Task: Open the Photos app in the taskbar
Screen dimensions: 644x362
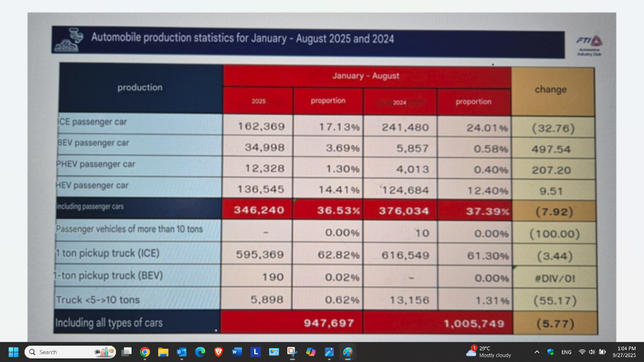Action: point(329,352)
